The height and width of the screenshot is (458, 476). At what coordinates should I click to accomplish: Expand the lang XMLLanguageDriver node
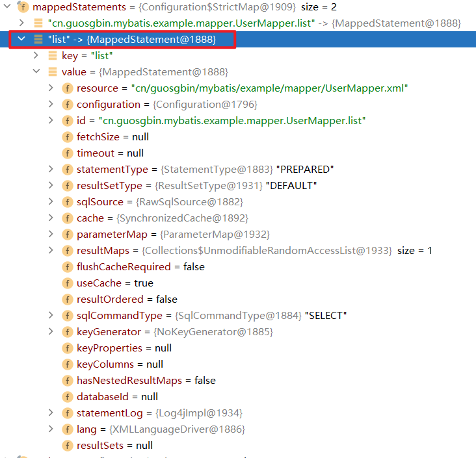(x=51, y=429)
